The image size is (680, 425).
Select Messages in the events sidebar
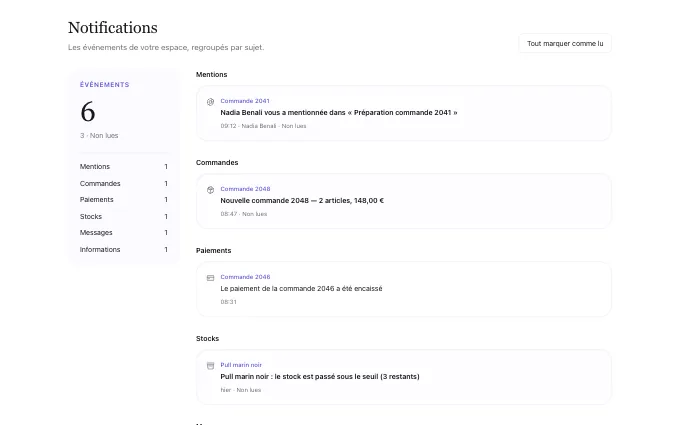coord(124,232)
